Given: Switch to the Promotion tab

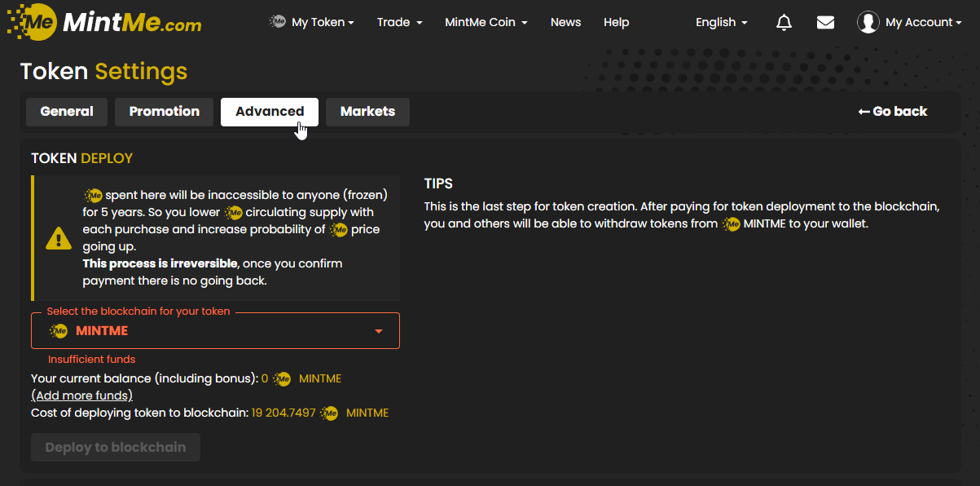Looking at the screenshot, I should pos(164,112).
